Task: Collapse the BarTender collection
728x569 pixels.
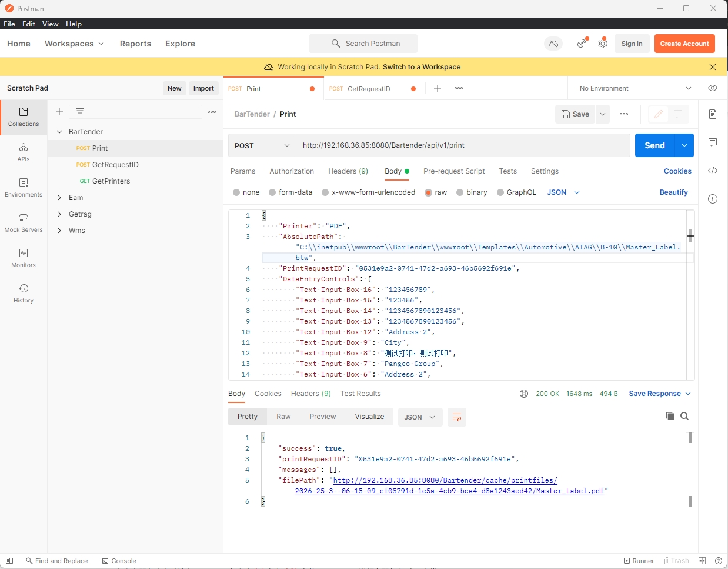Action: (x=59, y=132)
